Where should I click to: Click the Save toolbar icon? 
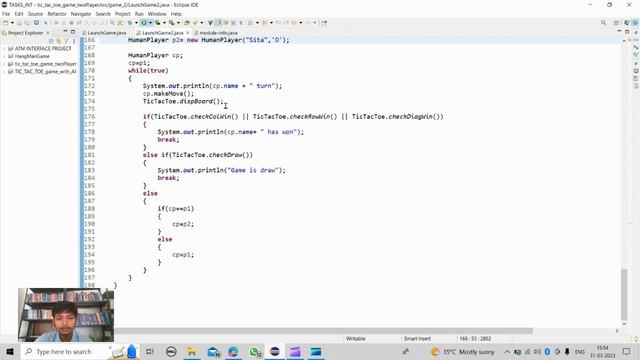pyautogui.click(x=19, y=23)
